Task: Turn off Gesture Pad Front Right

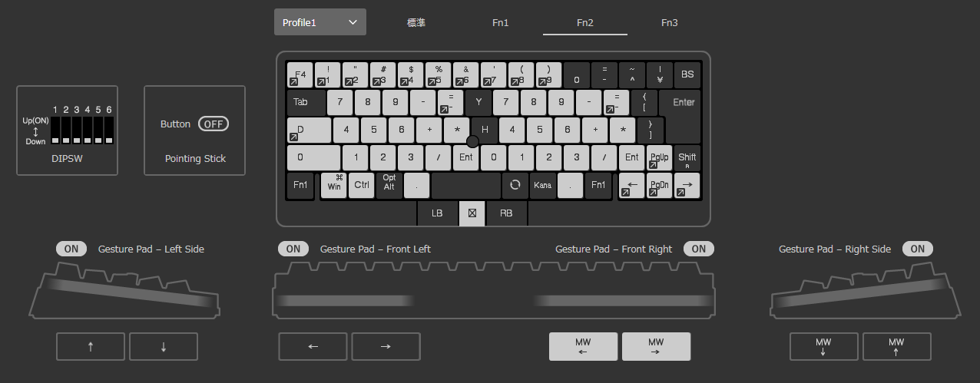Action: pyautogui.click(x=698, y=249)
